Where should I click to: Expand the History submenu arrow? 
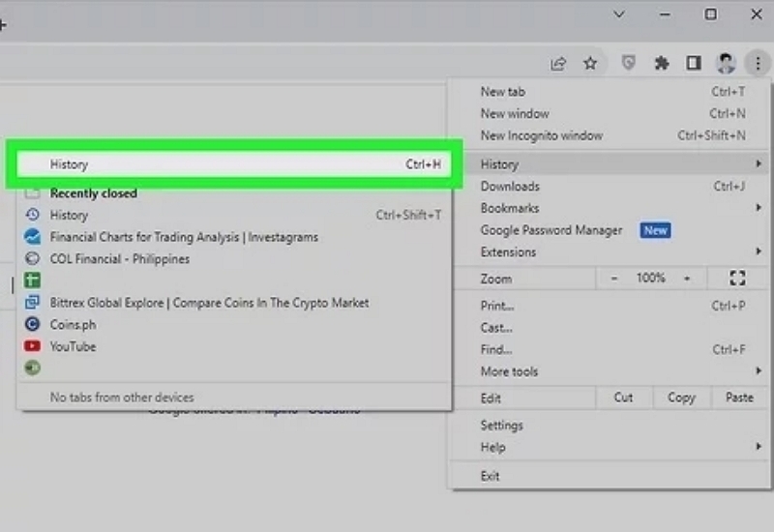[x=759, y=163]
